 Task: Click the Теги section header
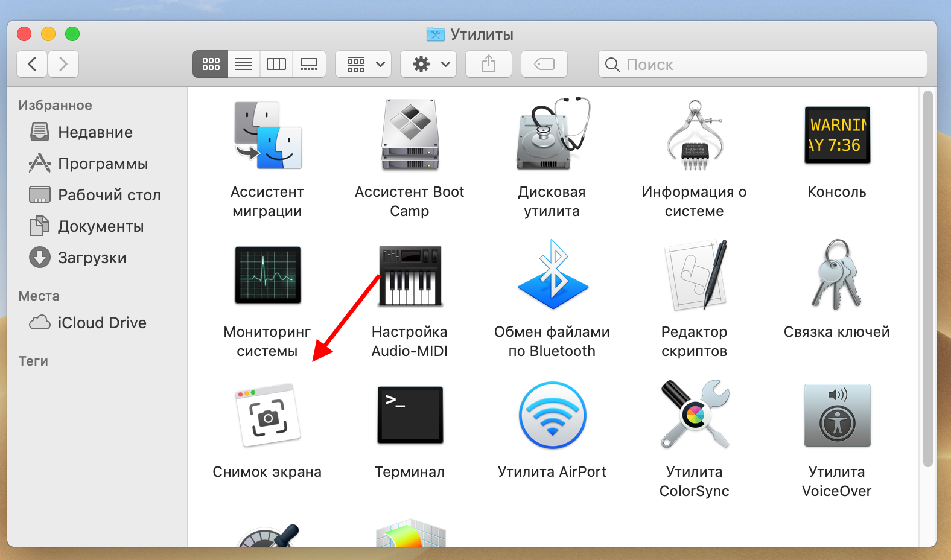[33, 361]
